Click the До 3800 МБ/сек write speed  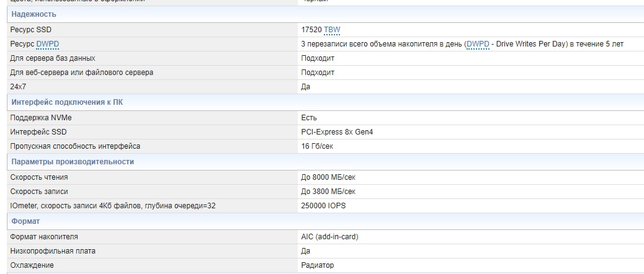[x=328, y=192]
